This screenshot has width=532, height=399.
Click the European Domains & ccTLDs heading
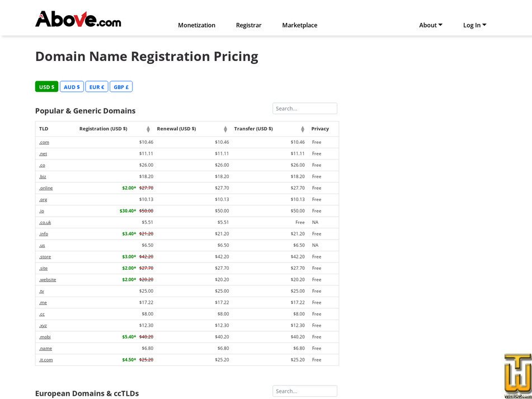tap(87, 393)
